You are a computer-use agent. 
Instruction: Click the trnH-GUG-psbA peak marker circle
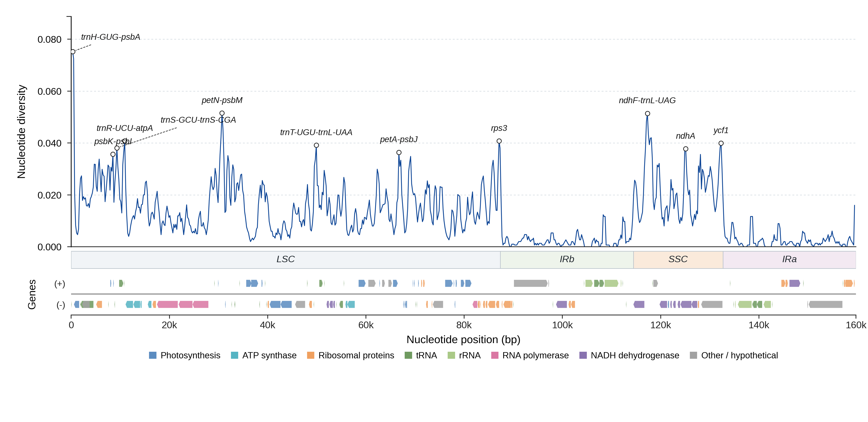pyautogui.click(x=73, y=52)
